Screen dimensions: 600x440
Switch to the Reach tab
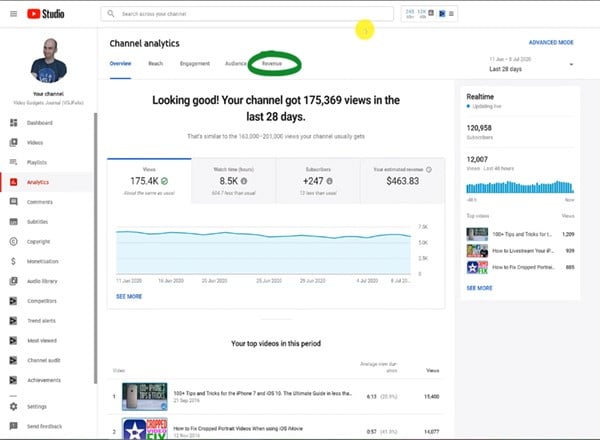point(156,64)
